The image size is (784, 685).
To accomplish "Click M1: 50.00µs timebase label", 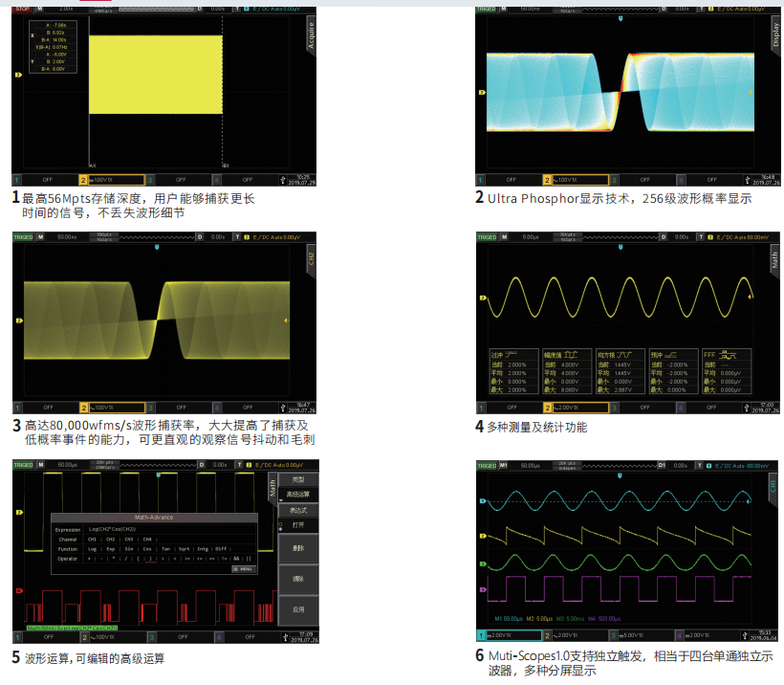I will [509, 619].
